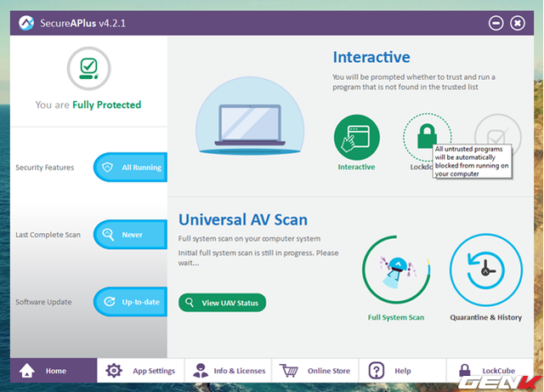Go to the Home tab
Image resolution: width=544 pixels, height=392 pixels.
tap(54, 371)
